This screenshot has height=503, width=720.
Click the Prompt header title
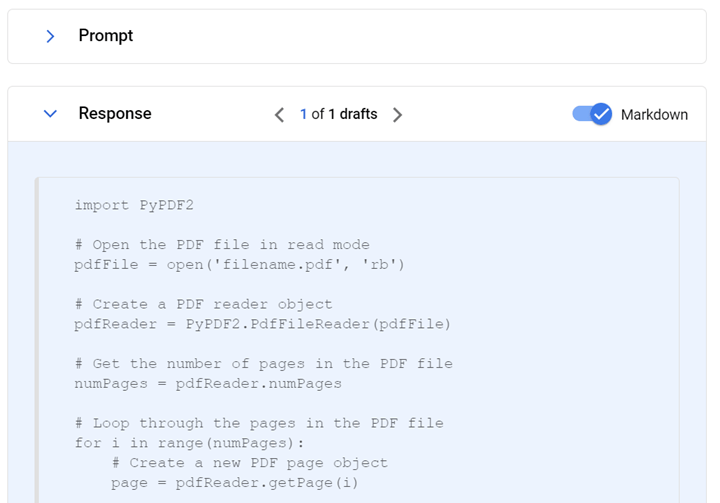pyautogui.click(x=106, y=36)
